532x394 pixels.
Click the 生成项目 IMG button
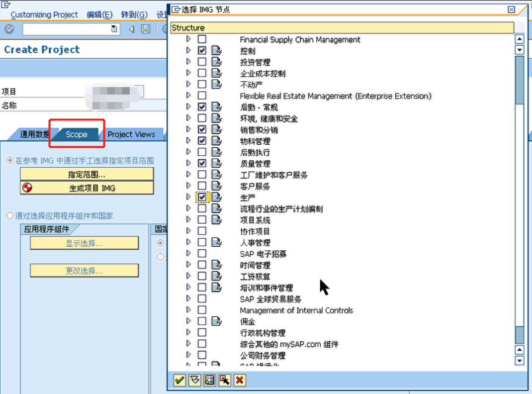(87, 188)
